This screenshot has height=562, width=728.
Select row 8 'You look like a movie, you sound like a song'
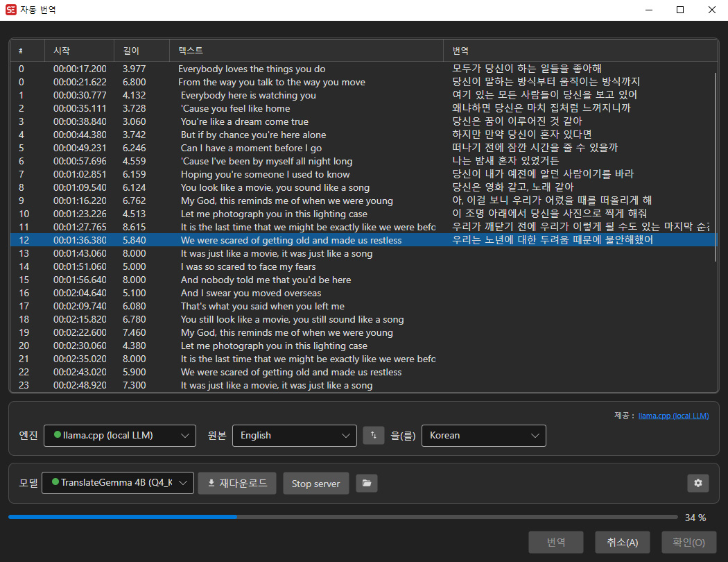tap(362, 187)
